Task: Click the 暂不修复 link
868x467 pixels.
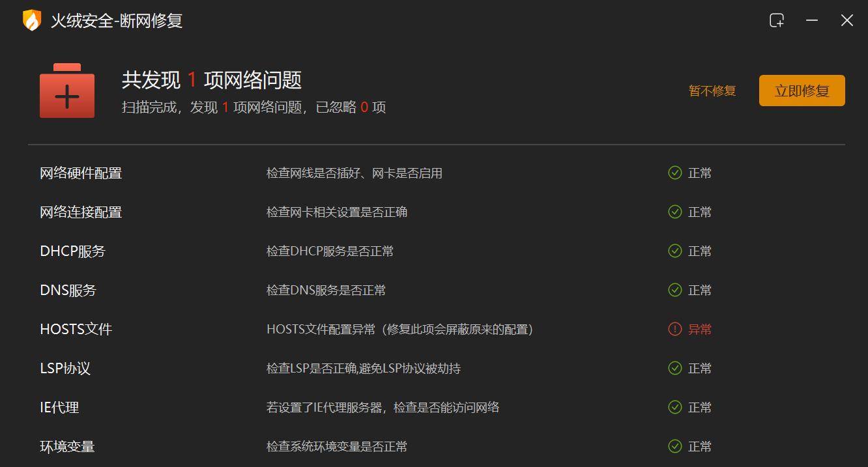Action: pos(712,91)
